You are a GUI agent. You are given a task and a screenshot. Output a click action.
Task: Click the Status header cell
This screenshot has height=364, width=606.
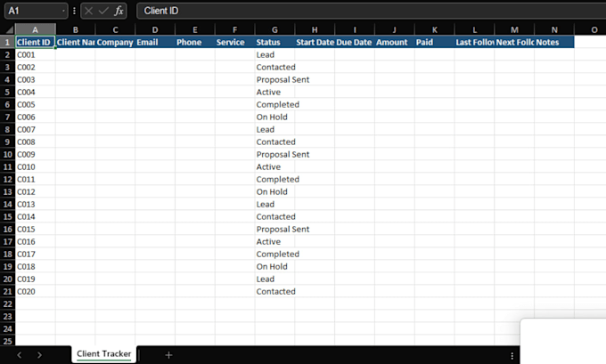[x=274, y=42]
